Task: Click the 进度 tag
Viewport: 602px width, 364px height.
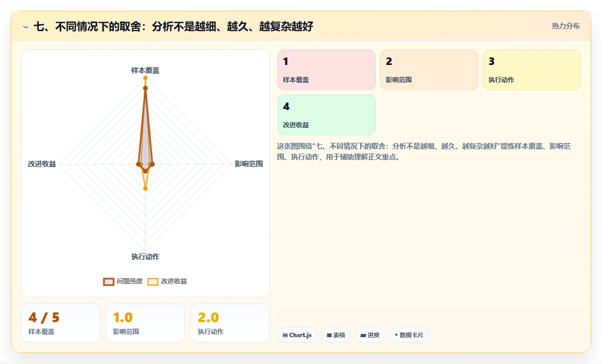Action: coord(370,335)
